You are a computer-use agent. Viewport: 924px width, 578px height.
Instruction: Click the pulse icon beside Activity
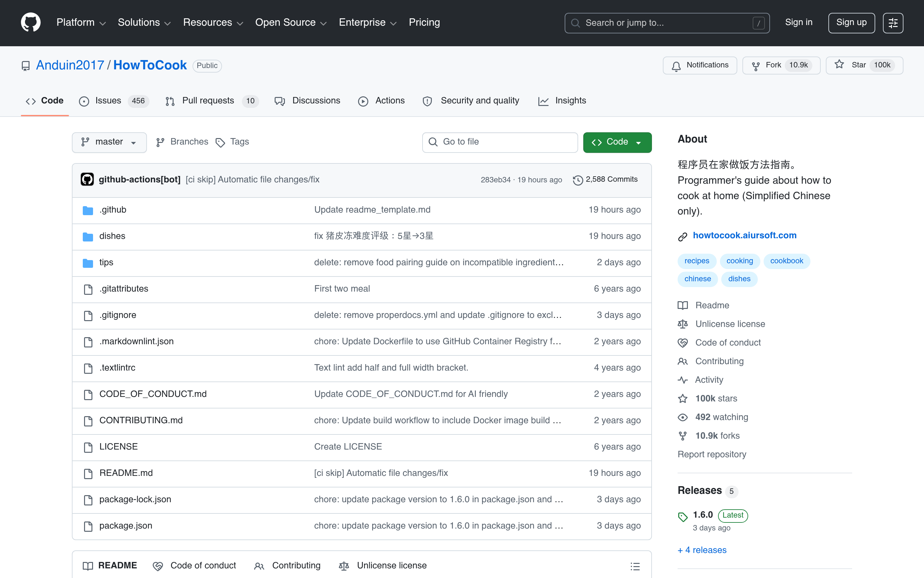tap(683, 380)
